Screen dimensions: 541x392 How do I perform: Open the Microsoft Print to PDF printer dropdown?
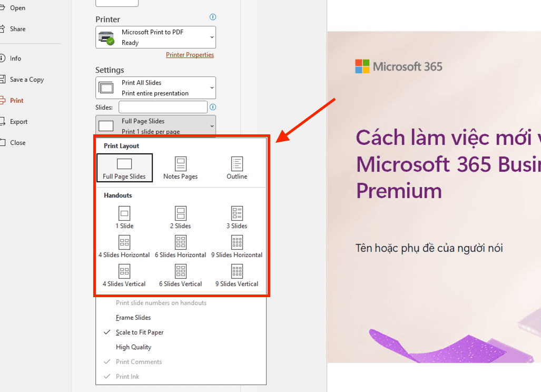155,37
